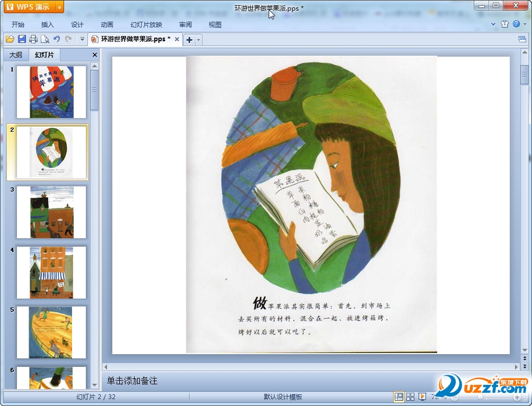532x406 pixels.
Task: Click the thumbnail panel scroll down arrow
Action: (x=95, y=385)
